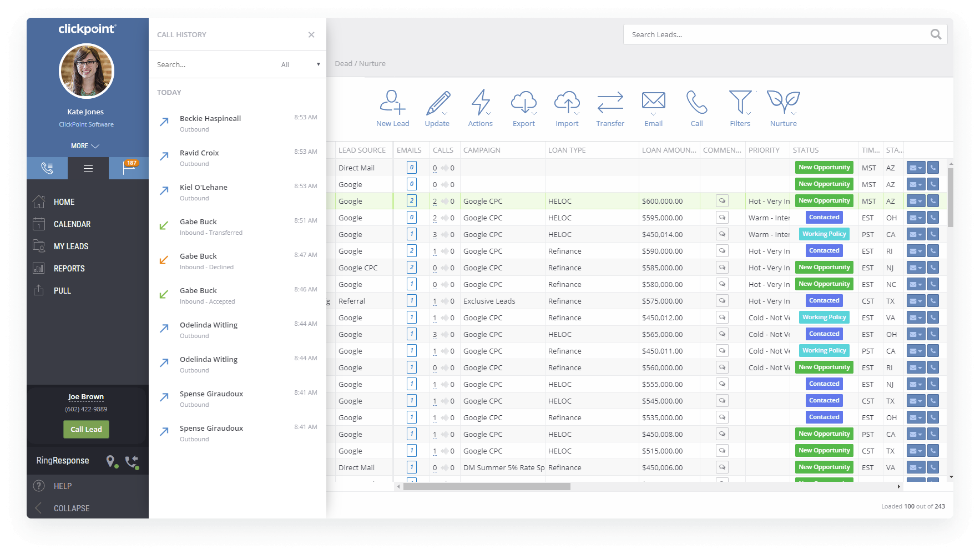Select Ravid Croix call history entry

pyautogui.click(x=238, y=158)
